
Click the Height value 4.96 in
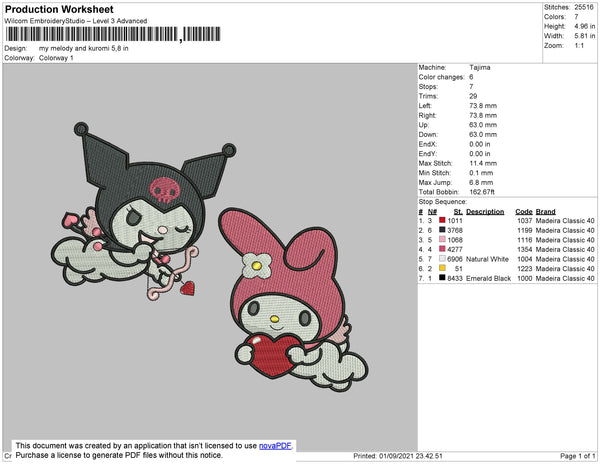point(584,26)
